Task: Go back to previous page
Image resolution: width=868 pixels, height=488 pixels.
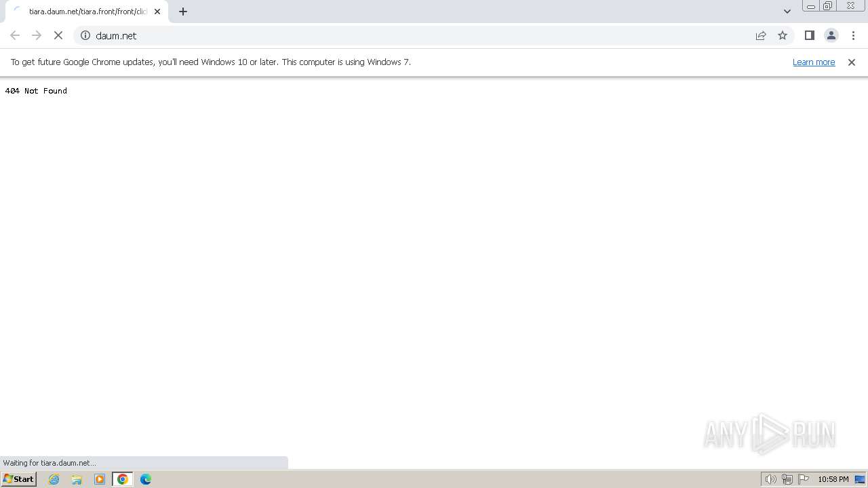Action: click(x=15, y=35)
